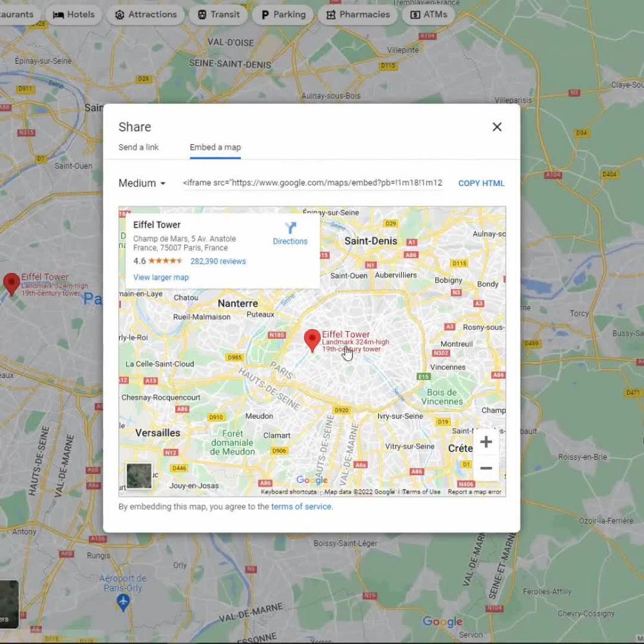Screen dimensions: 644x644
Task: Click the Saint-Denis label in preview map
Action: point(371,241)
